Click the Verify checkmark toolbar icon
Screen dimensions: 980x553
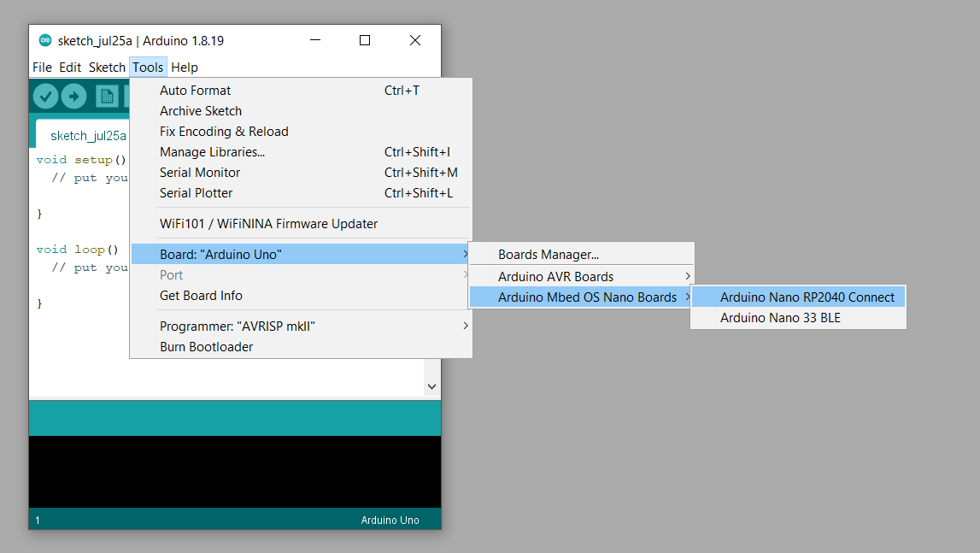coord(46,97)
